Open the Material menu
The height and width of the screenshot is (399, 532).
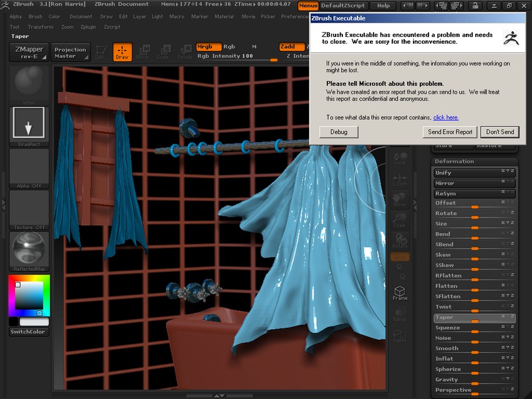coord(225,16)
